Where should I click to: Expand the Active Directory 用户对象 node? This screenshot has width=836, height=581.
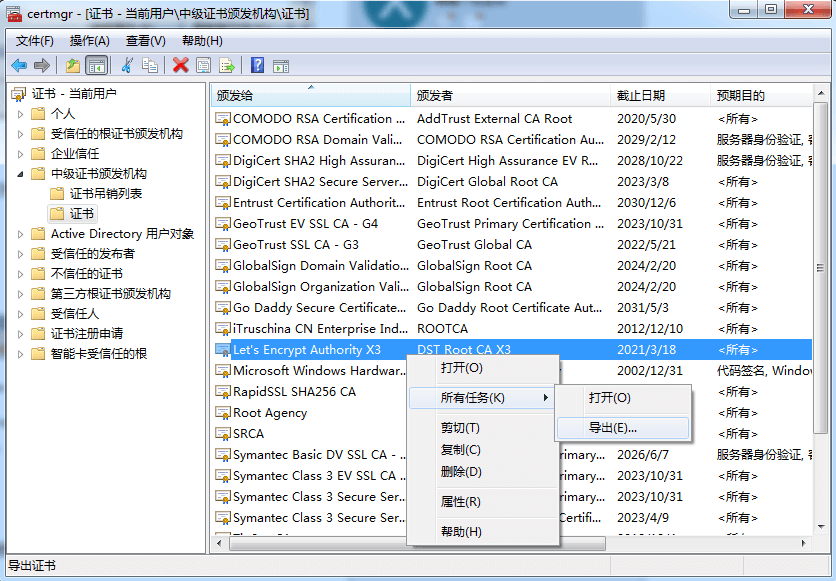coord(20,234)
